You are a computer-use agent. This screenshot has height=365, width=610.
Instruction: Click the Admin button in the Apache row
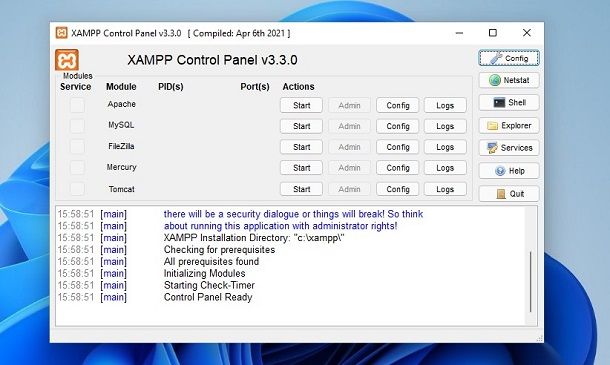click(x=349, y=105)
